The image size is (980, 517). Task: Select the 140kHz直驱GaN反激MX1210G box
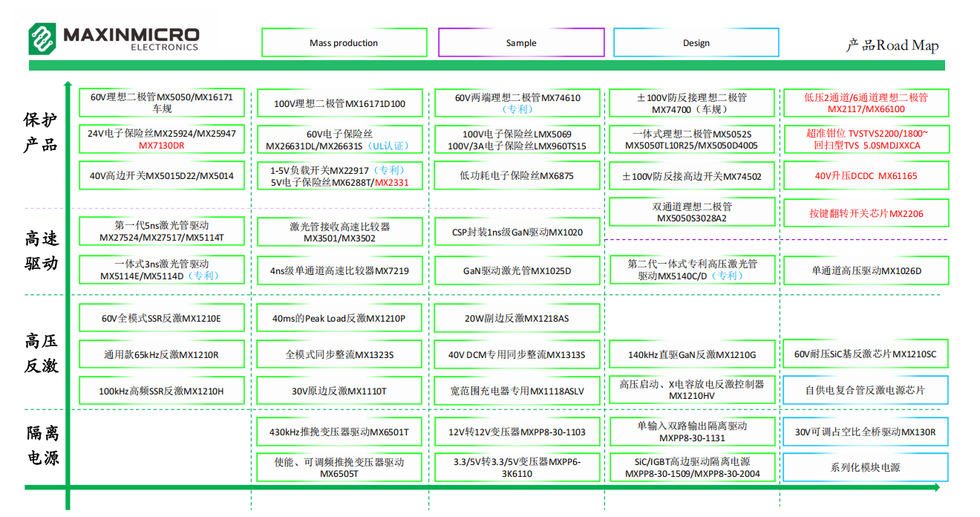click(x=693, y=354)
